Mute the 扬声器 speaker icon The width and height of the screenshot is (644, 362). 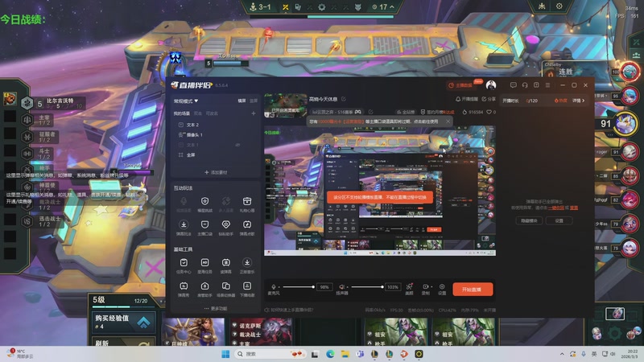(x=341, y=287)
